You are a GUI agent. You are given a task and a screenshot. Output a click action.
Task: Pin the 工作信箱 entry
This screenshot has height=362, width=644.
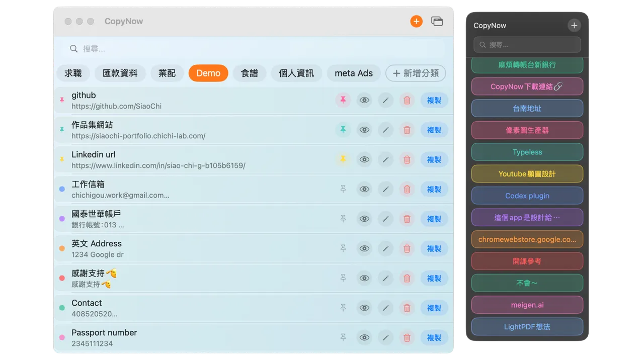[x=343, y=189]
